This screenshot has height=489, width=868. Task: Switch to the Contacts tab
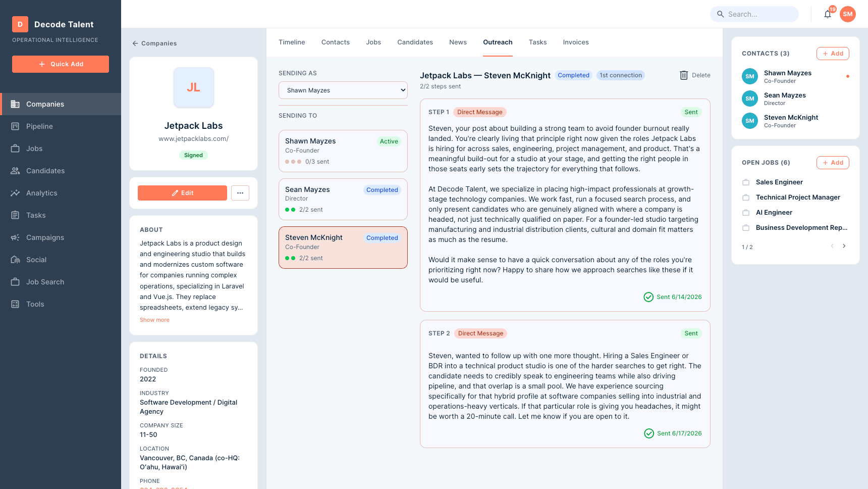tap(336, 42)
